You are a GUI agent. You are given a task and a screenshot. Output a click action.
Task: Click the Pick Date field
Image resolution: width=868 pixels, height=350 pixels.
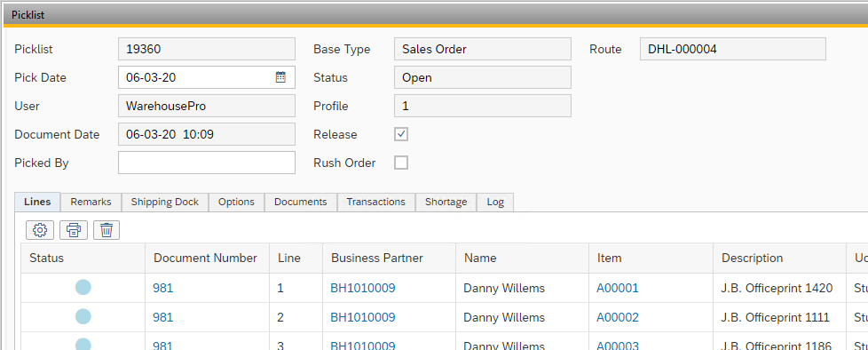tap(207, 77)
